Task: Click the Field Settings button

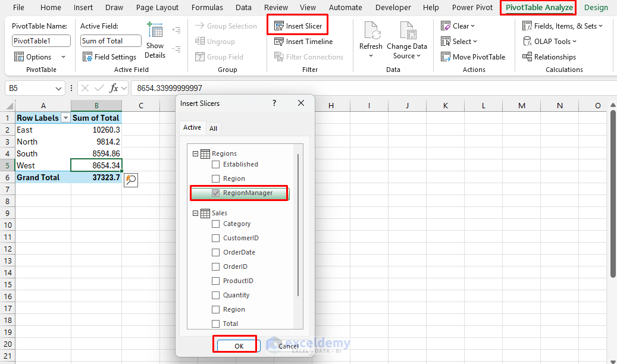Action: coord(109,57)
